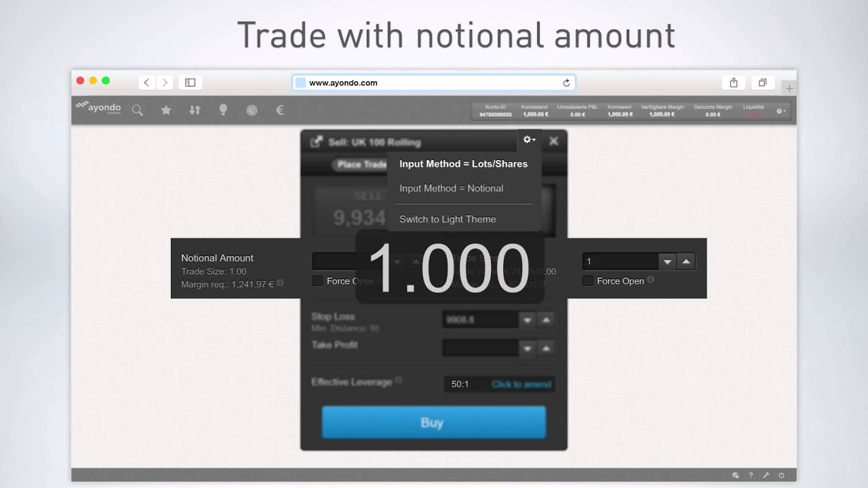The height and width of the screenshot is (488, 868).
Task: Tick the right Force Open checkbox
Action: pos(588,281)
